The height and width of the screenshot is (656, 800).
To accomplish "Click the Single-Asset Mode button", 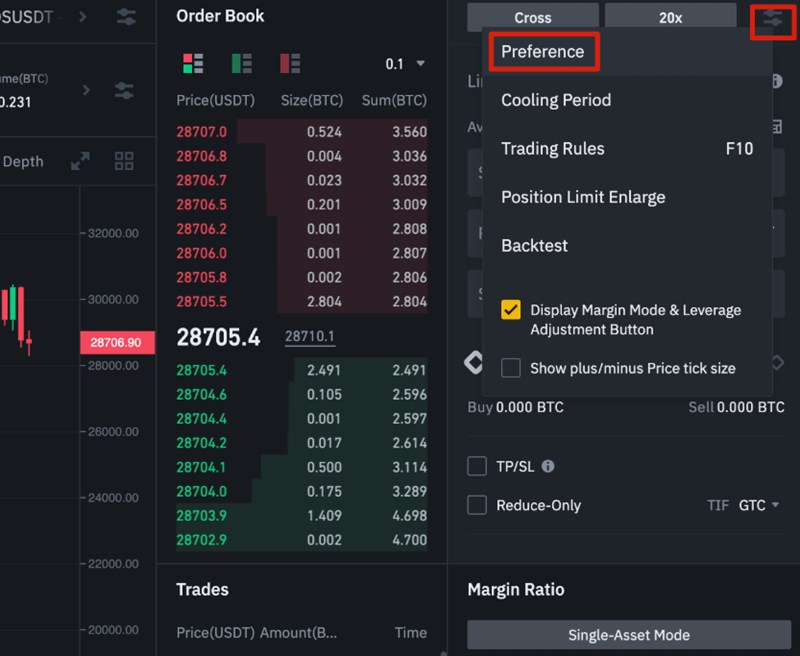I will pos(629,635).
